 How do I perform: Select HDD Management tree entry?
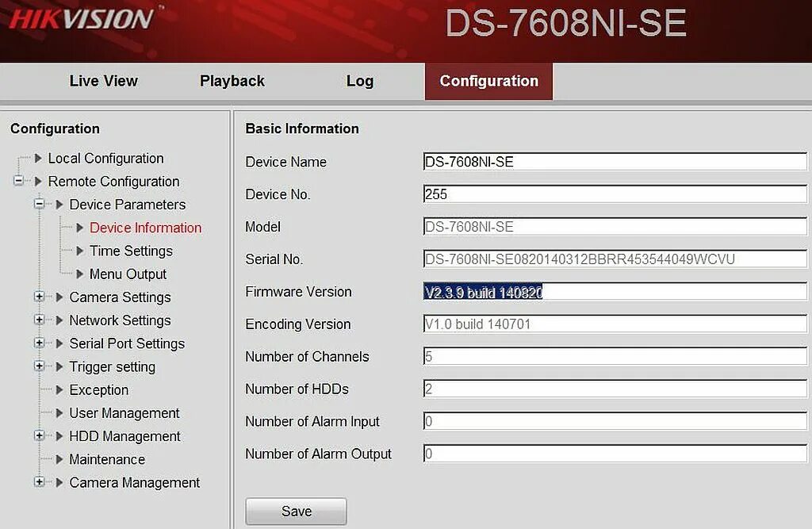point(124,436)
